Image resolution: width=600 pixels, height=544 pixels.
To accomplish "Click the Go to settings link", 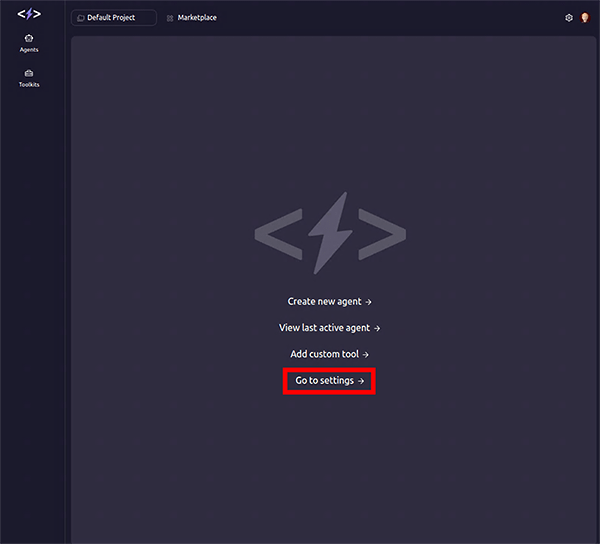I will 329,381.
